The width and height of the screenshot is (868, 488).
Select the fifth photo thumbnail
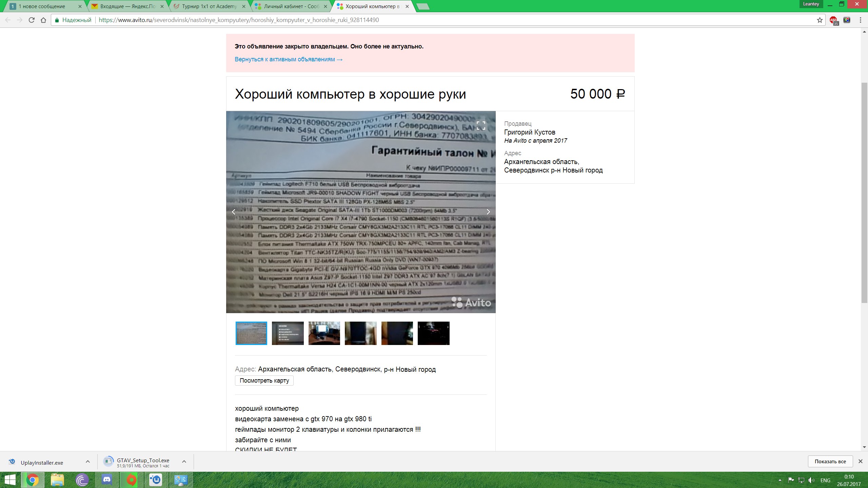(x=397, y=333)
